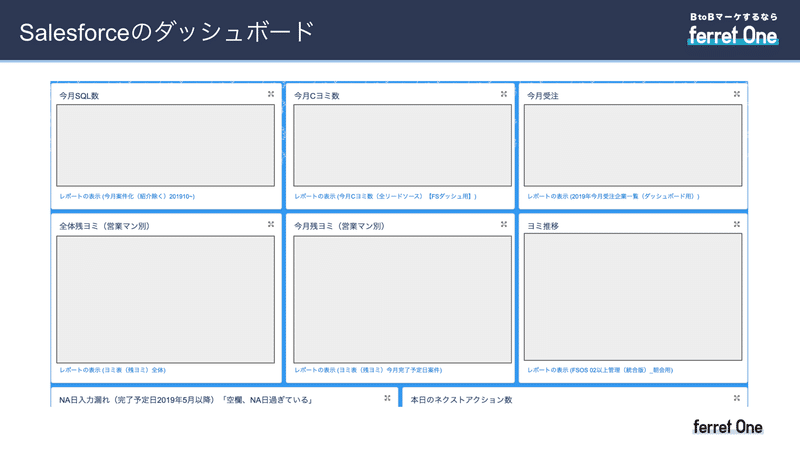
Task: Click the 今月受注 panel title
Action: (543, 96)
